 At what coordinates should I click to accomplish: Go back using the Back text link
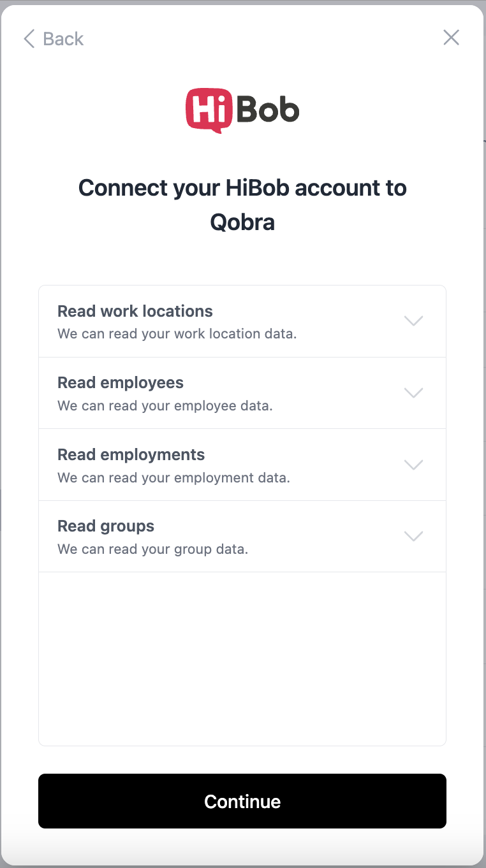[63, 39]
